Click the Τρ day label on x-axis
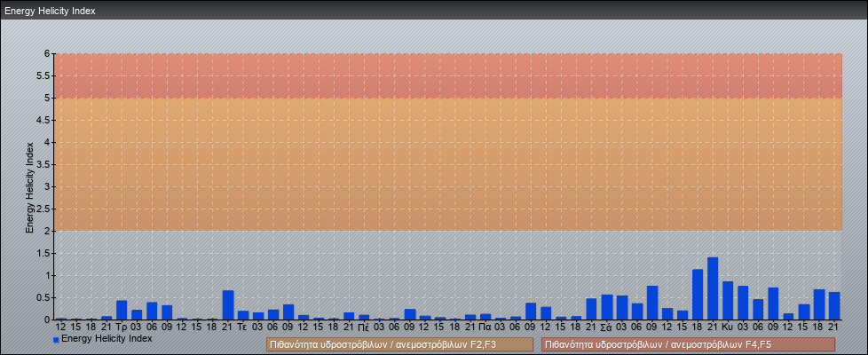 [x=122, y=327]
